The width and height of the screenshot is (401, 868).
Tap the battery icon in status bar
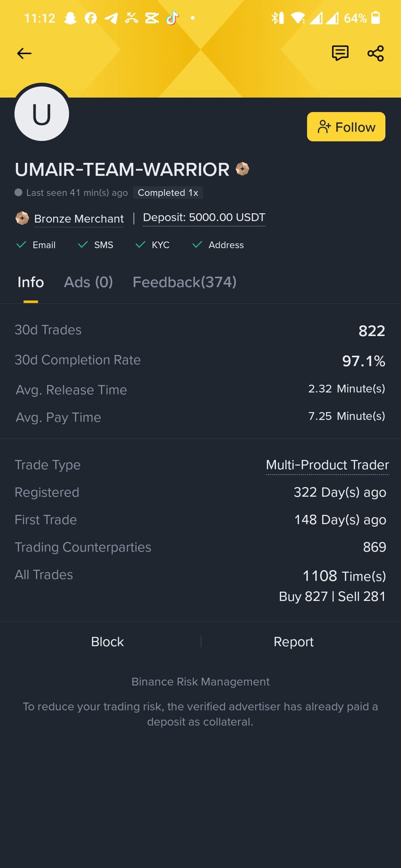(375, 18)
